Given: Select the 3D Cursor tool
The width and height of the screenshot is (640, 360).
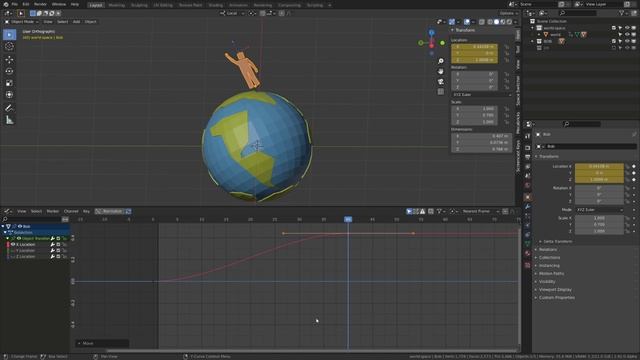Looking at the screenshot, I should click(9, 47).
